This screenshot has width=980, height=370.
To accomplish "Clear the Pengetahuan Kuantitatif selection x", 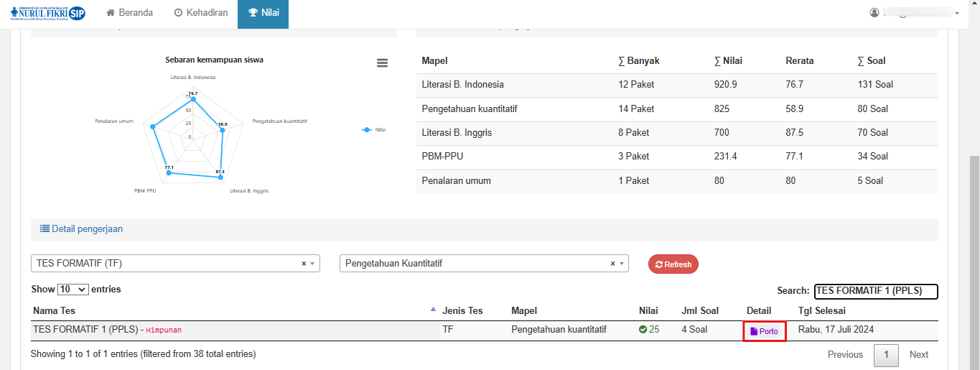I will tap(612, 264).
